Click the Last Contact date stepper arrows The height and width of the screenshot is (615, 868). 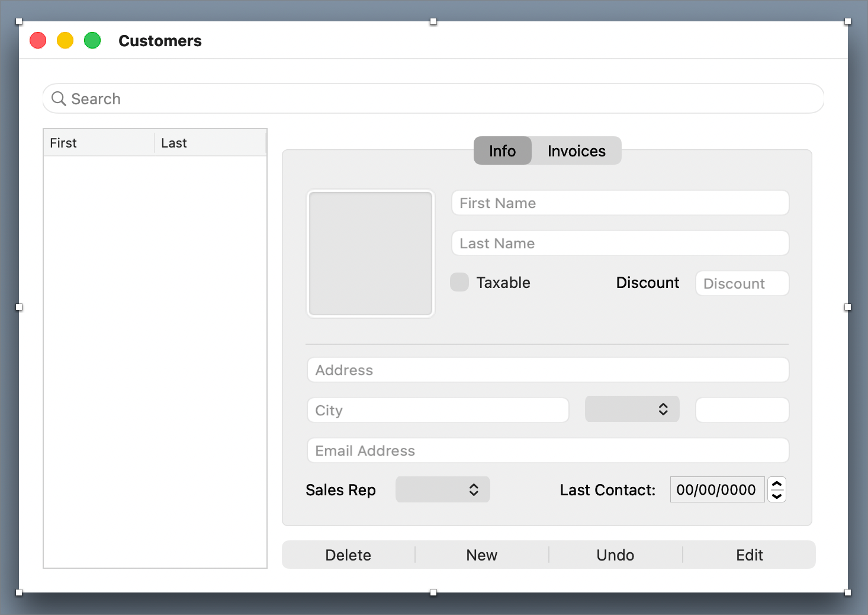(777, 489)
